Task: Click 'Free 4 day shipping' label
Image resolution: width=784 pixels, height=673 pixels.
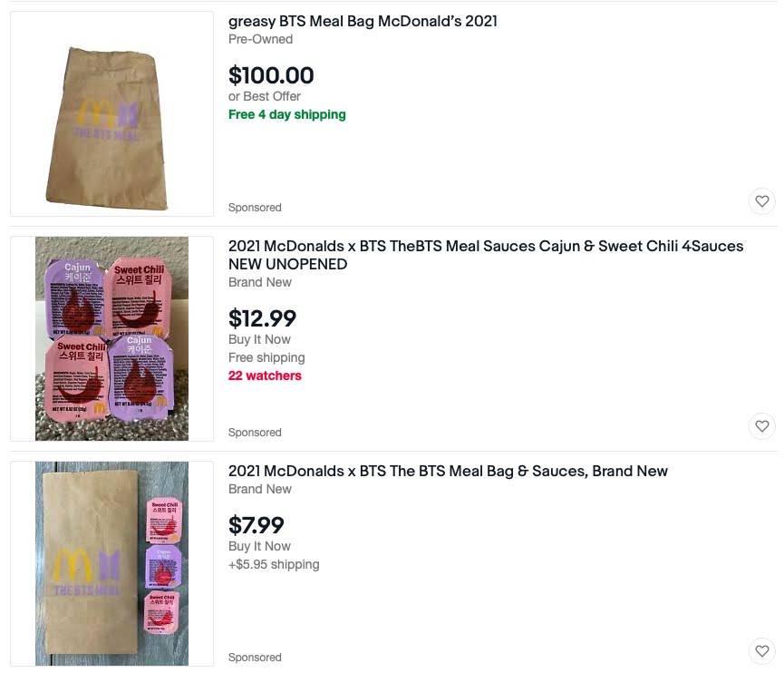Action: tap(287, 114)
